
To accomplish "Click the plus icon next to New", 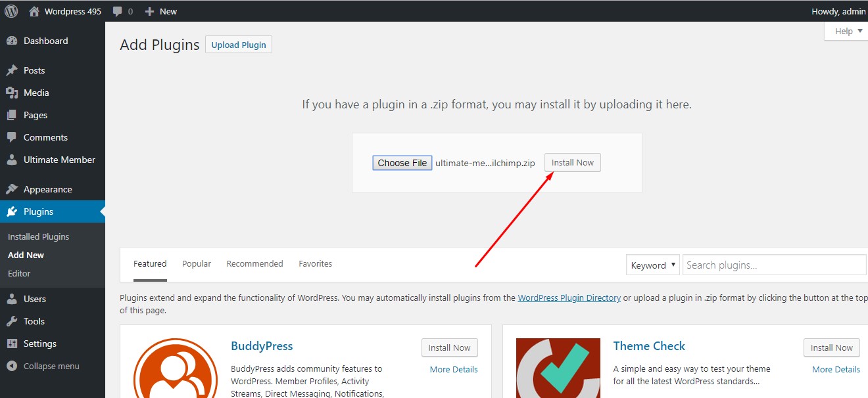I will pyautogui.click(x=149, y=11).
